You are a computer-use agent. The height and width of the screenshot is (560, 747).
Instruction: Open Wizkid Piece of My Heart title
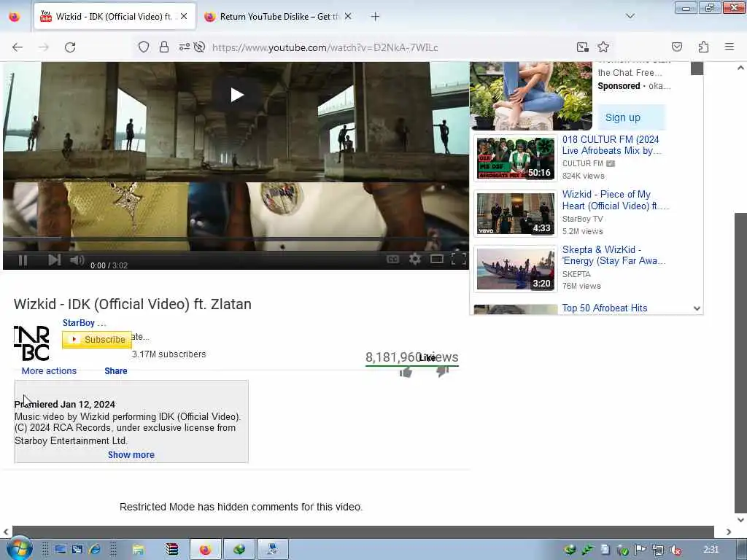point(616,200)
